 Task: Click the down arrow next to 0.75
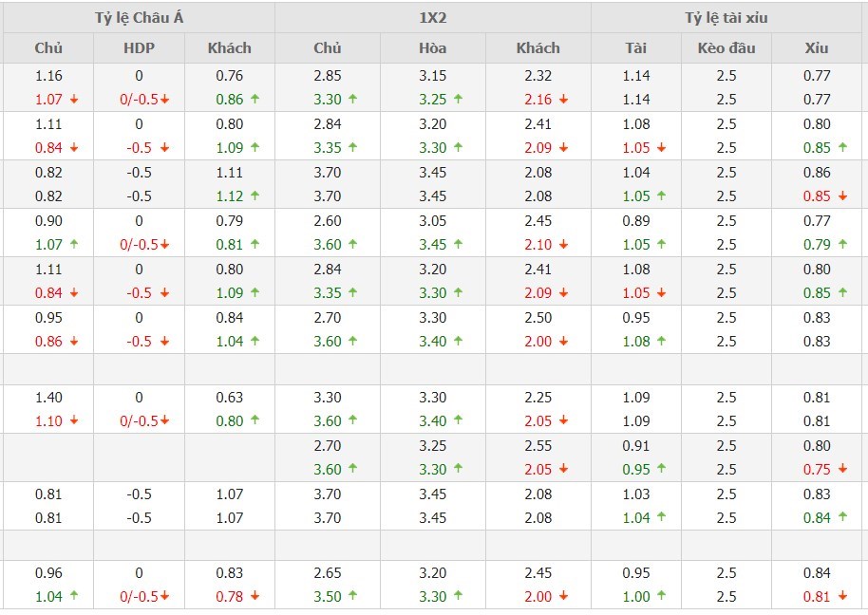tap(842, 469)
